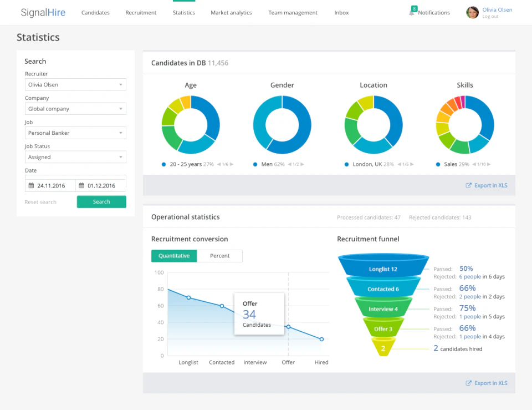Open the Recruiter dropdown
Screen dimensions: 532x410
click(75, 85)
